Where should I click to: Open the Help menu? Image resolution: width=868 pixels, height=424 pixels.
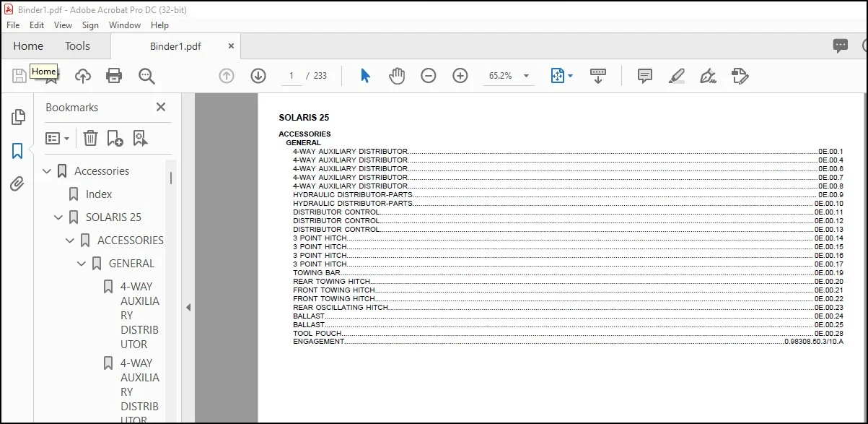click(159, 25)
